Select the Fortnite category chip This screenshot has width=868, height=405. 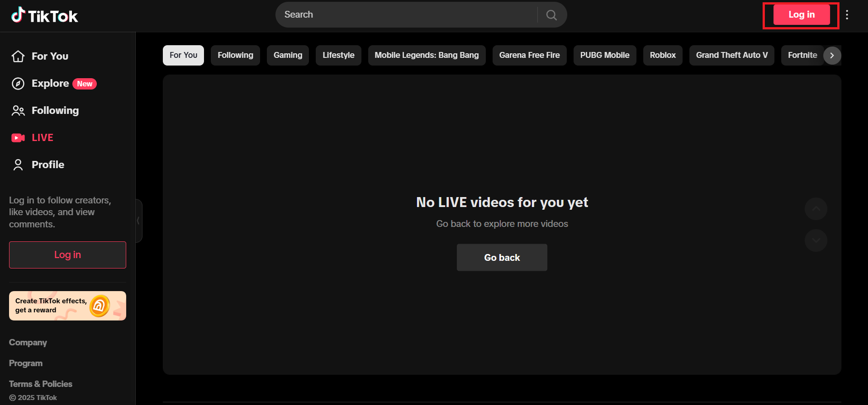tap(802, 55)
